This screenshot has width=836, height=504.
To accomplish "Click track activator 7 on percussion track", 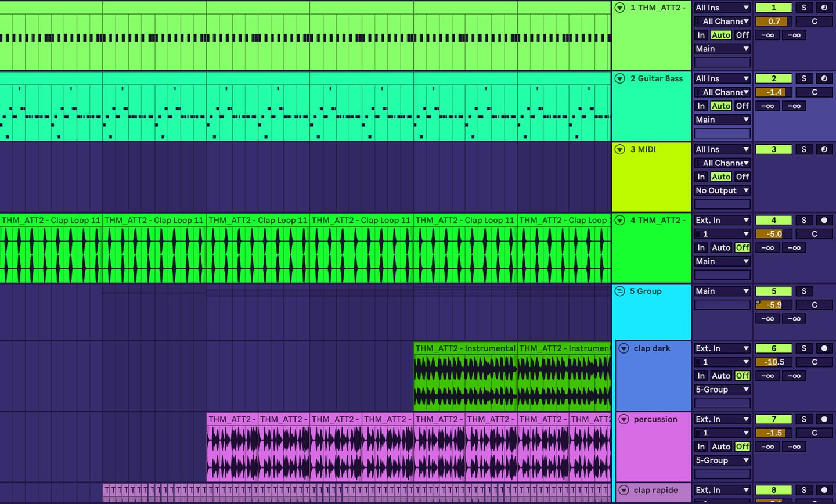I will pyautogui.click(x=774, y=419).
